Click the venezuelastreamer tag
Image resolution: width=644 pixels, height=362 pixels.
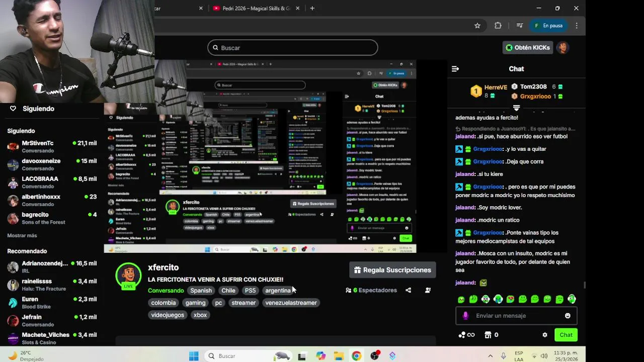coord(291,303)
